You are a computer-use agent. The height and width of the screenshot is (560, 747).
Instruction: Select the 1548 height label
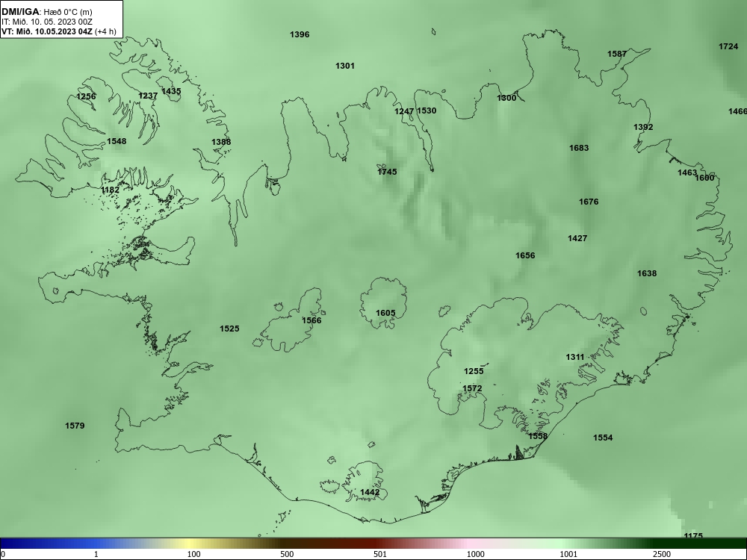point(117,141)
